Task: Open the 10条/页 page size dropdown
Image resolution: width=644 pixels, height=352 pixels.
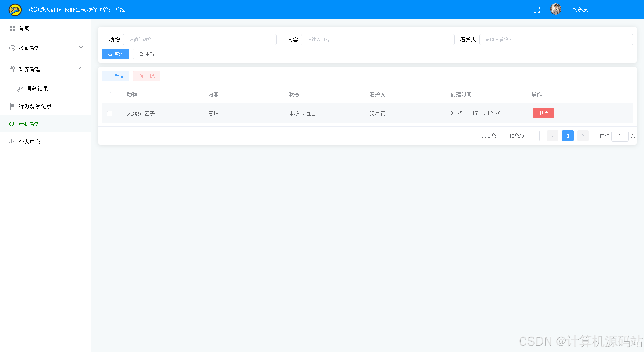Action: click(520, 136)
